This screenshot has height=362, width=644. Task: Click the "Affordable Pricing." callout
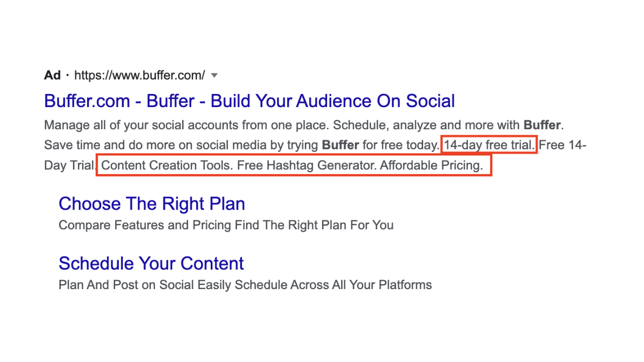(x=431, y=165)
